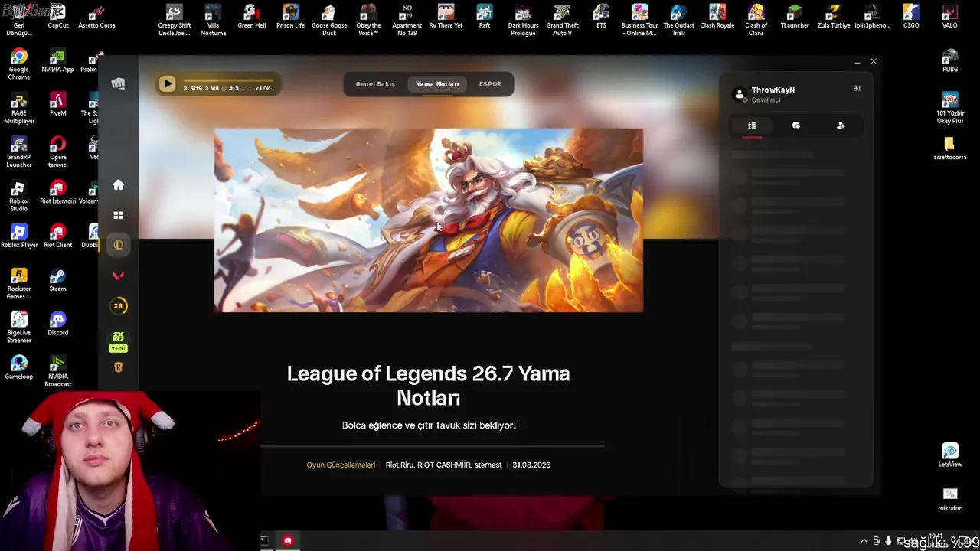The height and width of the screenshot is (551, 980).
Task: Open Clash Royale desktop shortcut
Action: [717, 17]
